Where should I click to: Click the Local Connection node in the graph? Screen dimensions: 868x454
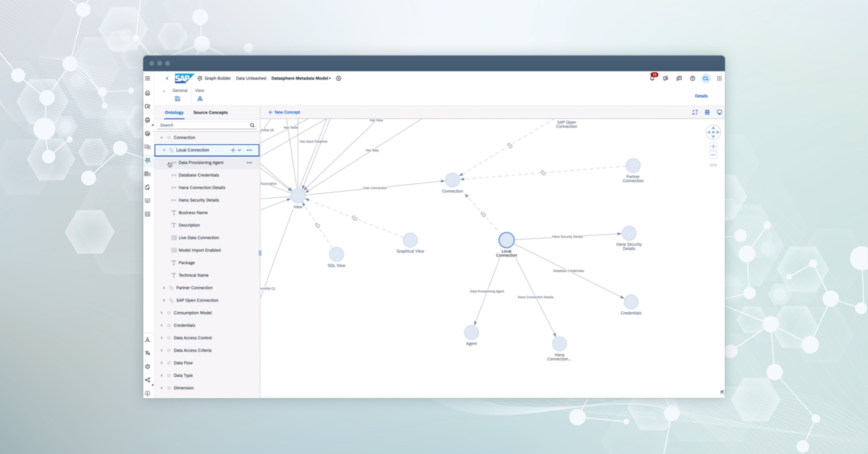click(506, 240)
